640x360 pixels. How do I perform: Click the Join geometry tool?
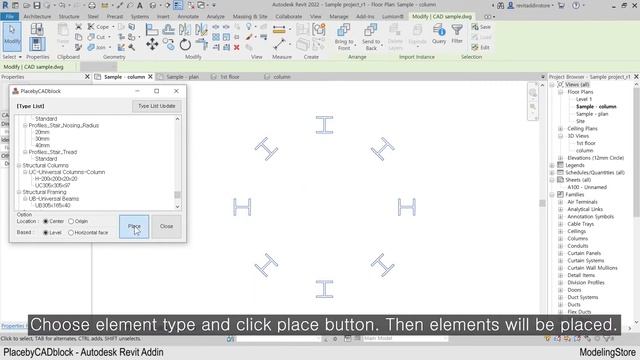point(97,47)
